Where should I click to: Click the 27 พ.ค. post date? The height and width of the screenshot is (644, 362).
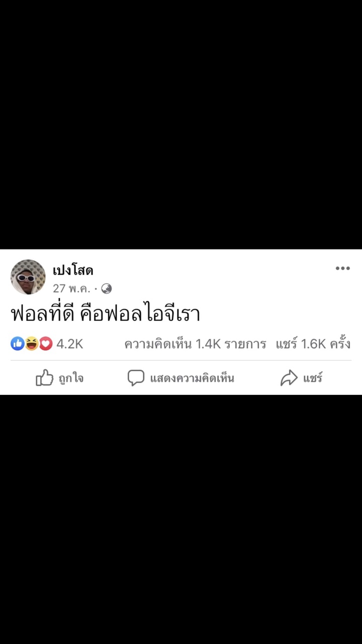(x=72, y=289)
